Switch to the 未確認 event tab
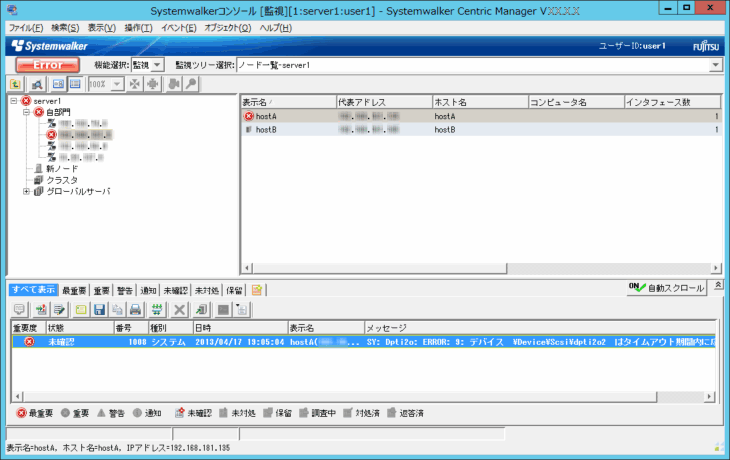The height and width of the screenshot is (460, 730). (x=176, y=291)
